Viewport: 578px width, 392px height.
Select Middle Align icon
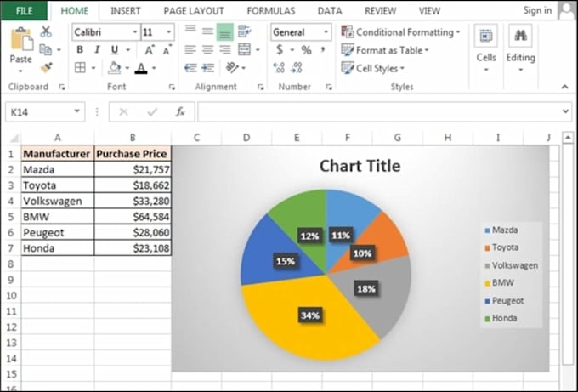[x=207, y=31]
